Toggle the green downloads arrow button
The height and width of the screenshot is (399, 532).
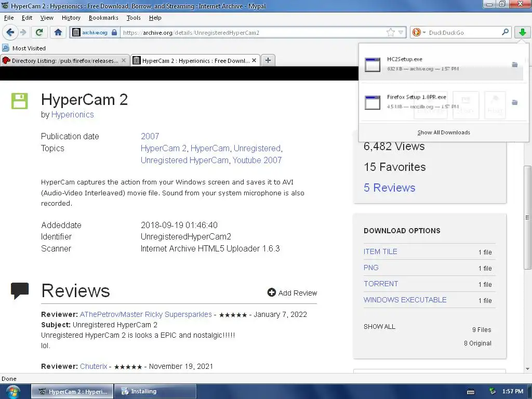523,33
